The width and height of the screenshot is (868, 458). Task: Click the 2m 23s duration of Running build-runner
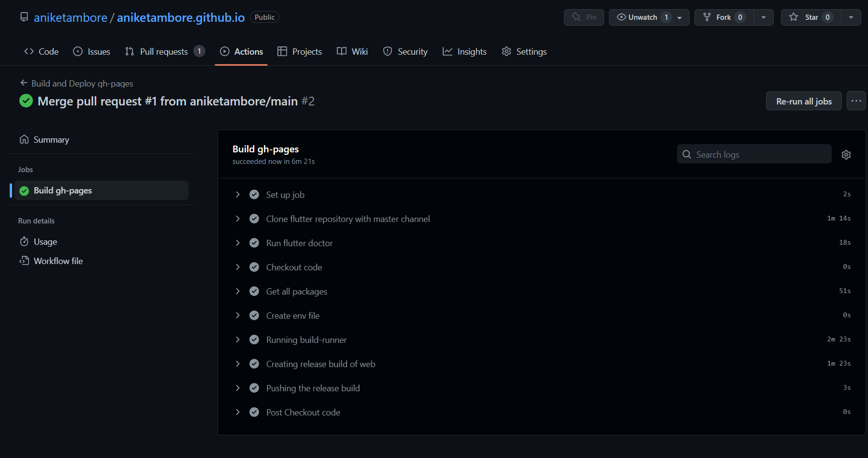(x=839, y=340)
